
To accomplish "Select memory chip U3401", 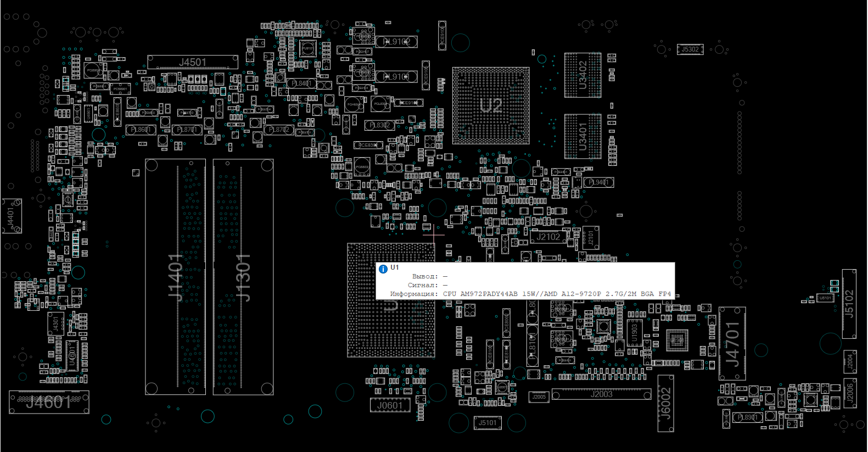I will [583, 136].
